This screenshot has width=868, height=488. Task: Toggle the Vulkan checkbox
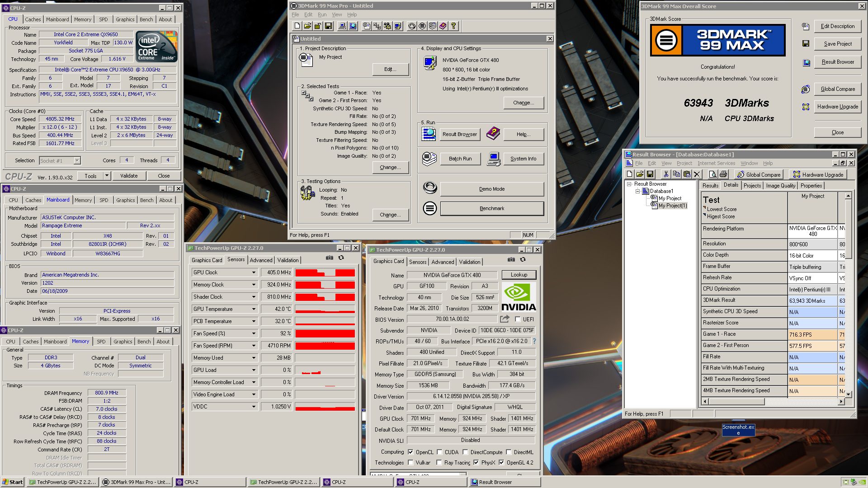click(410, 462)
